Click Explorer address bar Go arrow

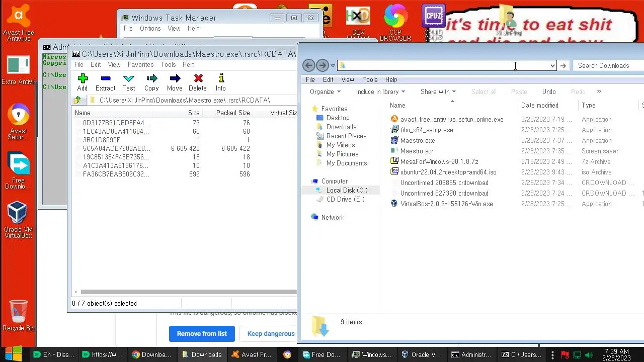tap(563, 66)
